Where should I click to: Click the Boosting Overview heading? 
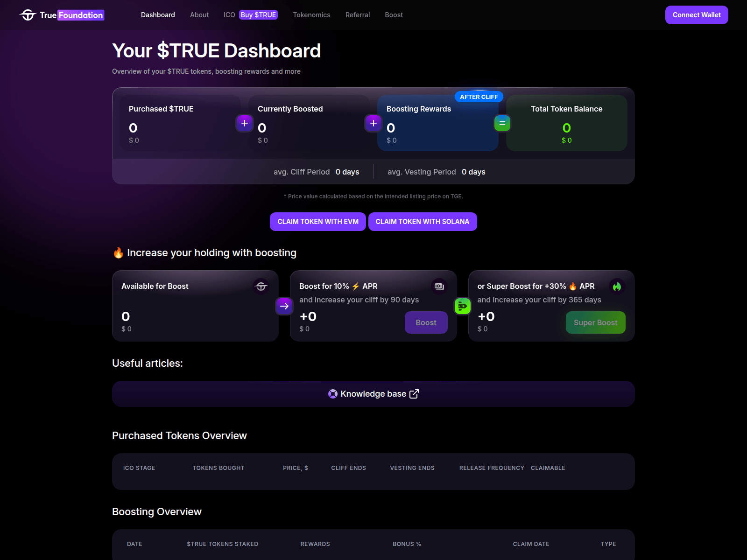157,512
